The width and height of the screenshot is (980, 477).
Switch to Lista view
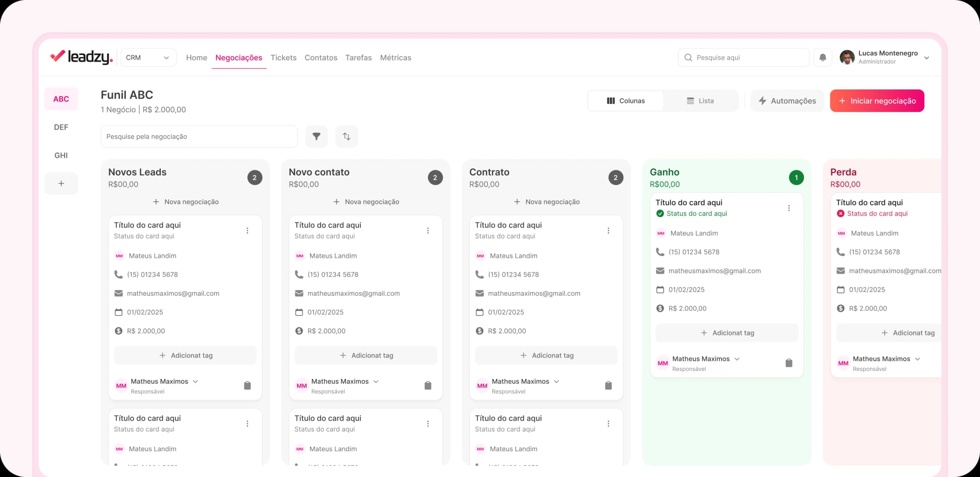(x=701, y=100)
